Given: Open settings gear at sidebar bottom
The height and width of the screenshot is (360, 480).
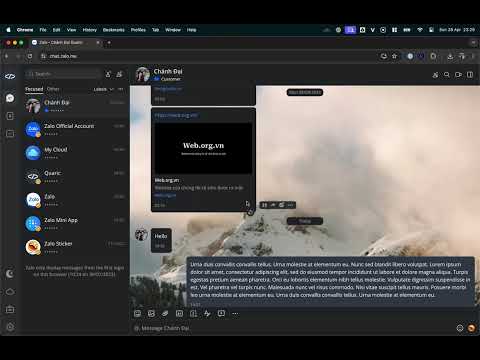Looking at the screenshot, I should 10,327.
